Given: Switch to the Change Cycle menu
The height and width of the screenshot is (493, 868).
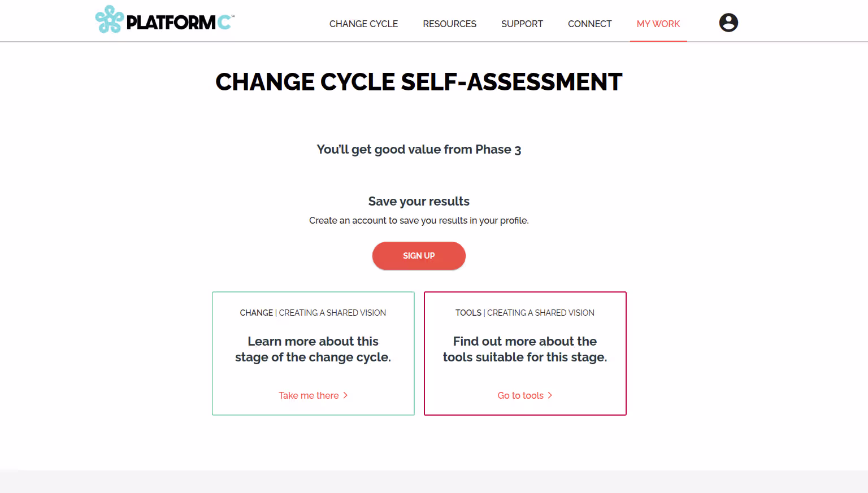Looking at the screenshot, I should 363,24.
